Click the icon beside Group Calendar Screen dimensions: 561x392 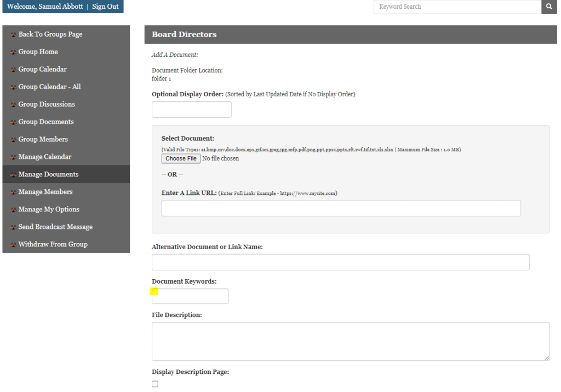click(x=13, y=70)
